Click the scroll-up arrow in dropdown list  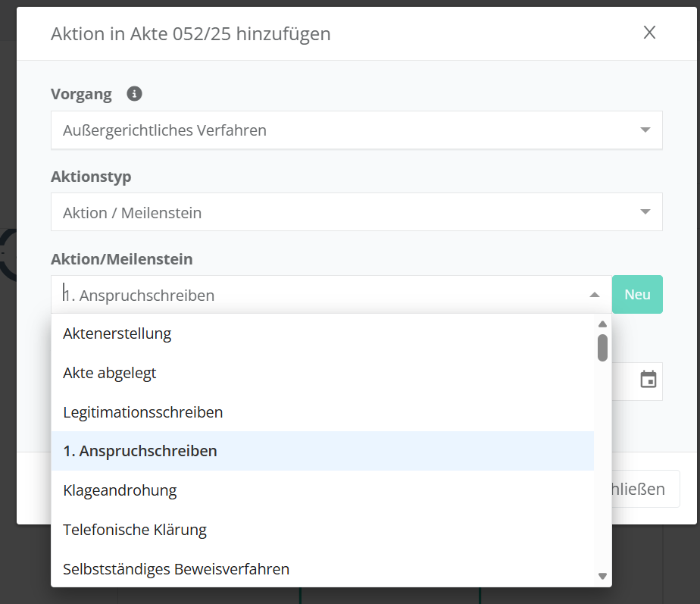click(x=602, y=324)
